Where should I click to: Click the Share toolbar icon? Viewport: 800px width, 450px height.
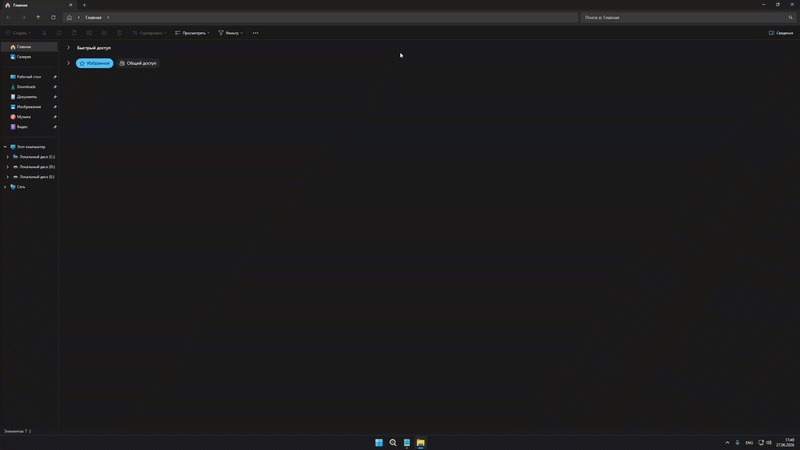[x=104, y=33]
